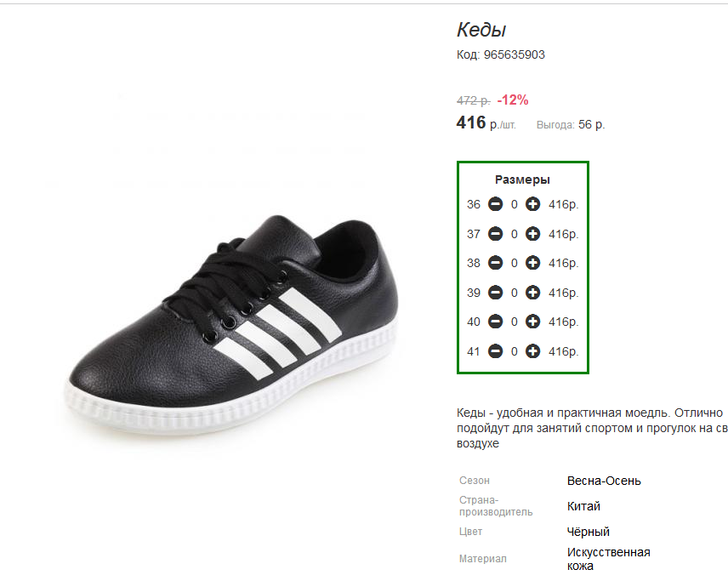Add one pair of size 38

532,263
